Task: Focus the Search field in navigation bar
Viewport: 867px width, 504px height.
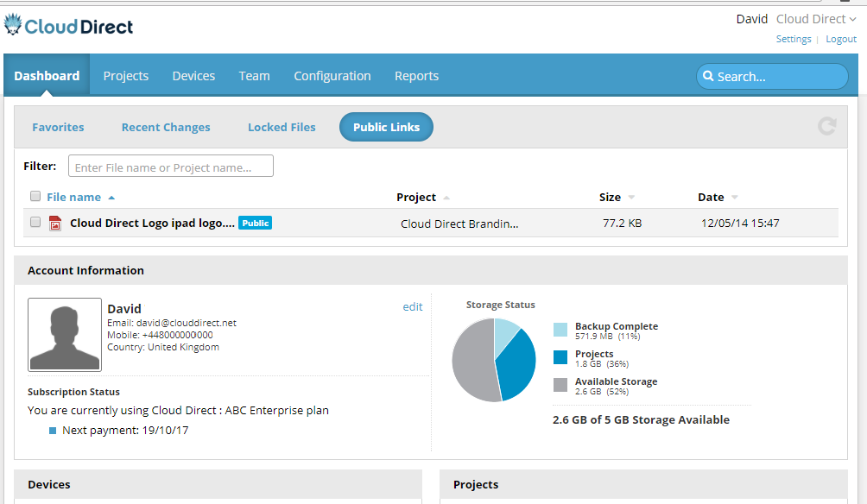Action: click(772, 76)
